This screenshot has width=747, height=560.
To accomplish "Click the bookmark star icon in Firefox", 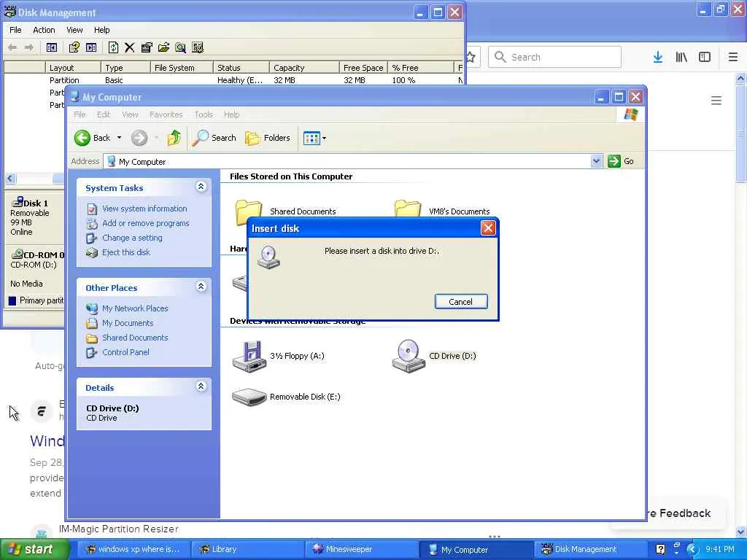I will 471,57.
